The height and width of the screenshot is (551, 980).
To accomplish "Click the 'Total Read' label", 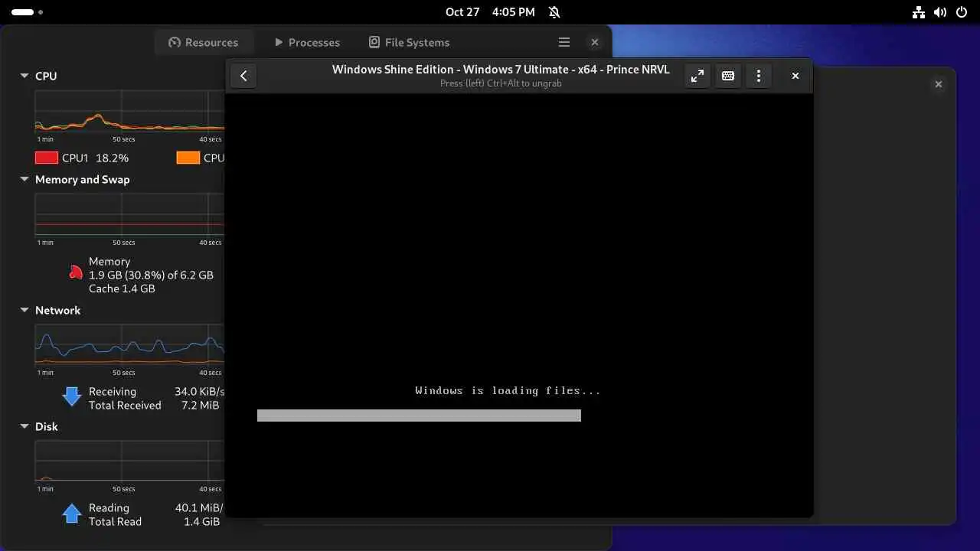I will pos(115,522).
